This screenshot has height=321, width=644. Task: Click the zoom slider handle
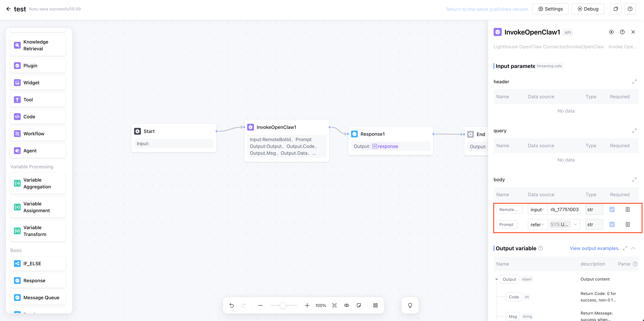(x=283, y=305)
